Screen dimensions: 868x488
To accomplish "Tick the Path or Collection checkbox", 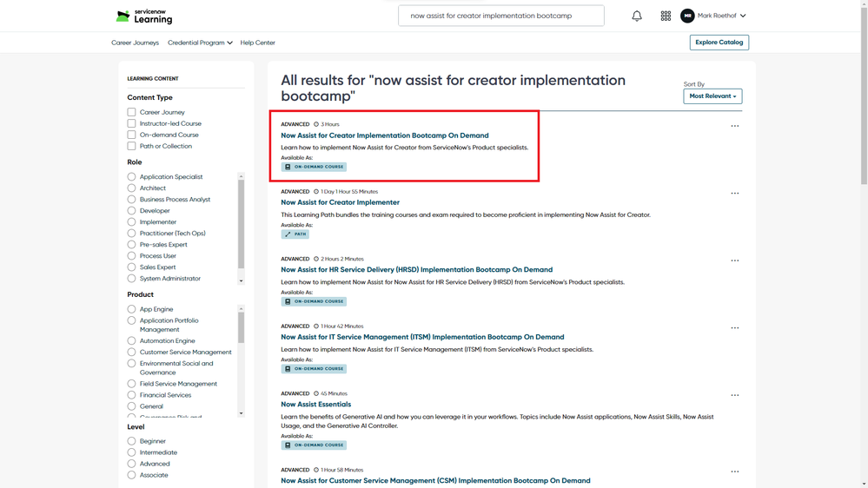I will point(132,146).
